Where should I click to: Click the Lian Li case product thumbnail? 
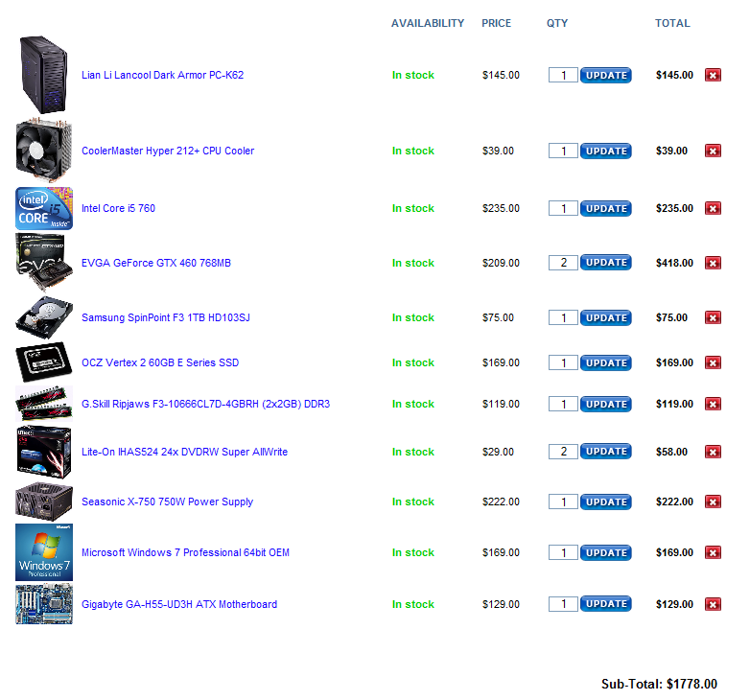click(x=43, y=75)
